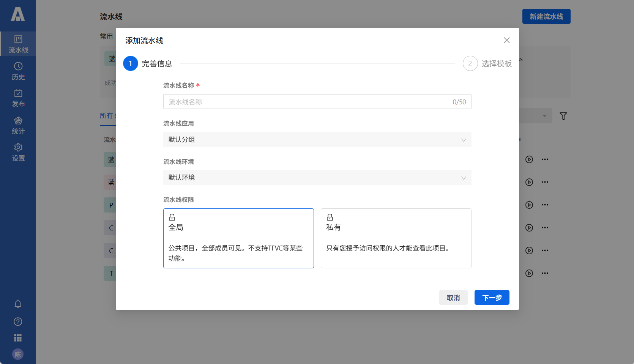Select the 私有 permission option
Image resolution: width=634 pixels, height=364 pixels.
[x=396, y=238]
